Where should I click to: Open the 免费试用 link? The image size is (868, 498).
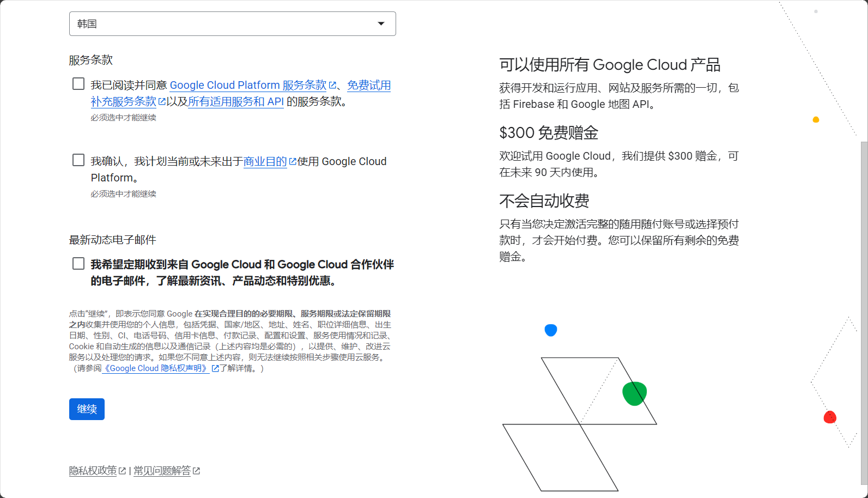pyautogui.click(x=369, y=85)
